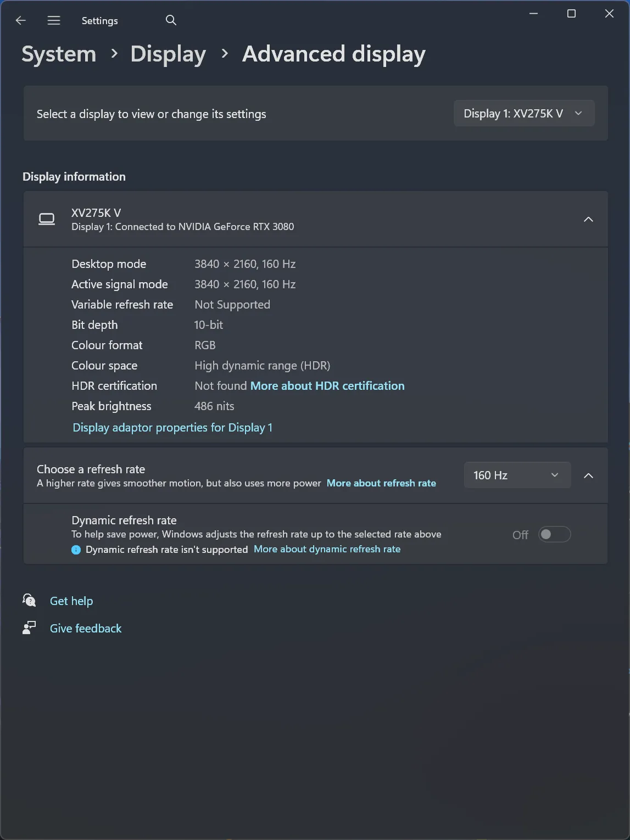Open More about HDR certification link
Image resolution: width=630 pixels, height=840 pixels.
click(327, 386)
